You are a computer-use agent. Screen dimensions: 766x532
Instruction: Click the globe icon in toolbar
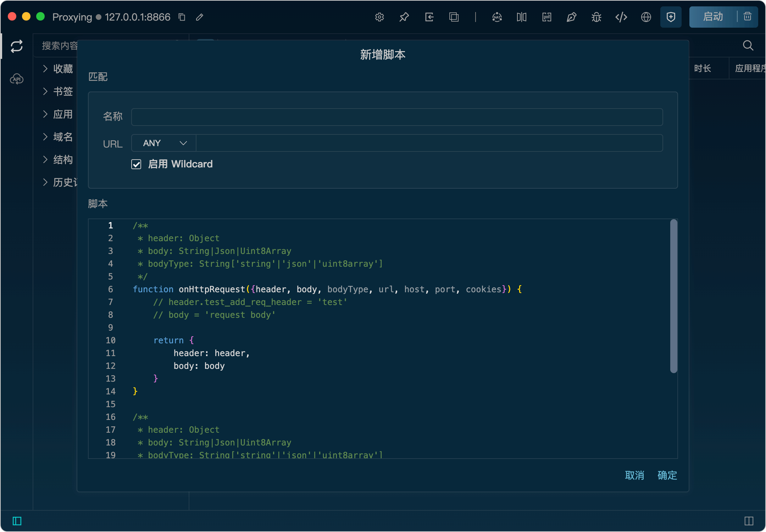point(646,17)
